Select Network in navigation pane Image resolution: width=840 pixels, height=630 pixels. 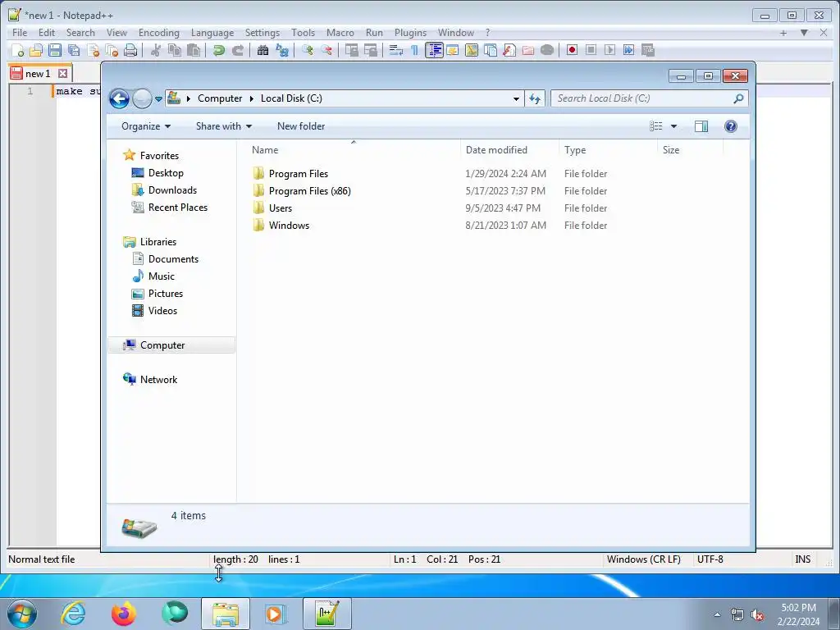point(158,380)
